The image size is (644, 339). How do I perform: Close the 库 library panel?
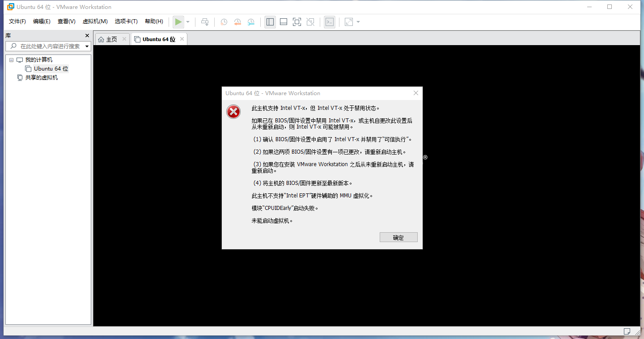[87, 35]
